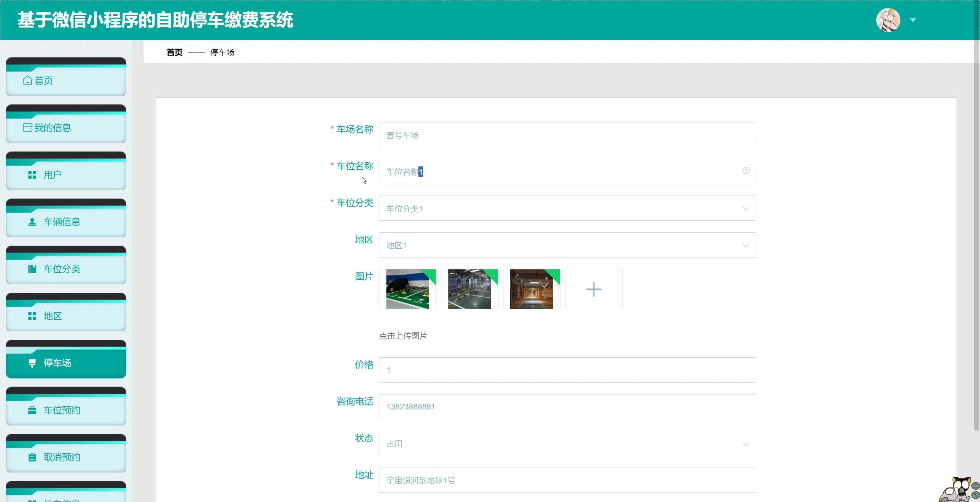Click the plus box to upload image
Viewport: 980px width, 502px height.
tap(593, 289)
